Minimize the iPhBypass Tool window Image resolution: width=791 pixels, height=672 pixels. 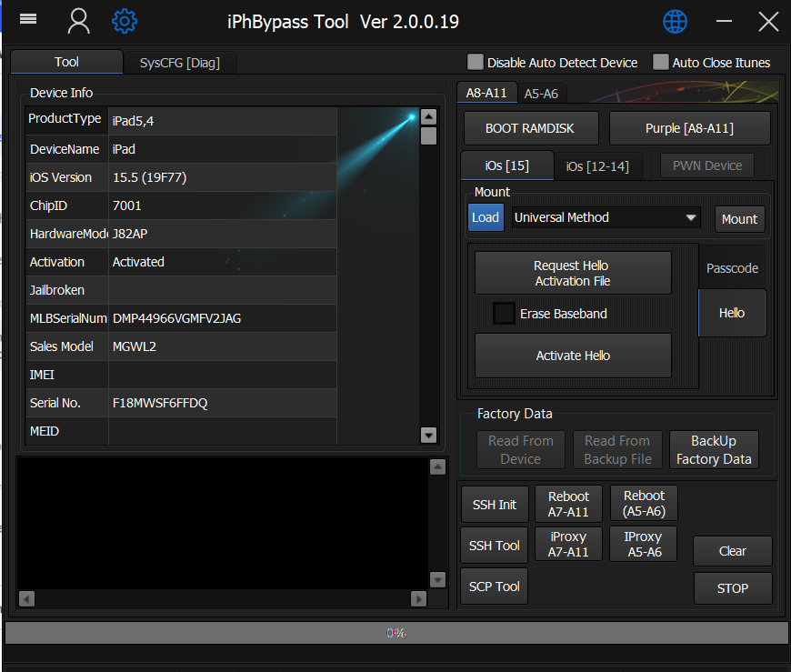click(724, 21)
